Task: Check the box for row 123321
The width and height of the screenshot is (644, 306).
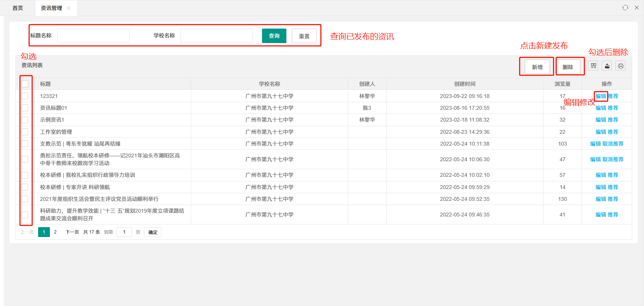Action: point(25,96)
